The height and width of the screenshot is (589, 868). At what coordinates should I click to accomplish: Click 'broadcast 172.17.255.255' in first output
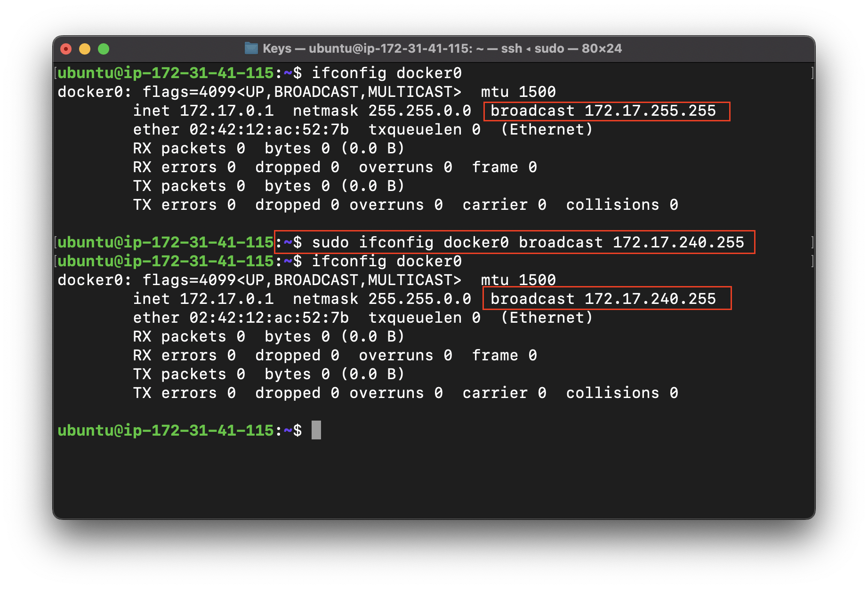coord(603,111)
